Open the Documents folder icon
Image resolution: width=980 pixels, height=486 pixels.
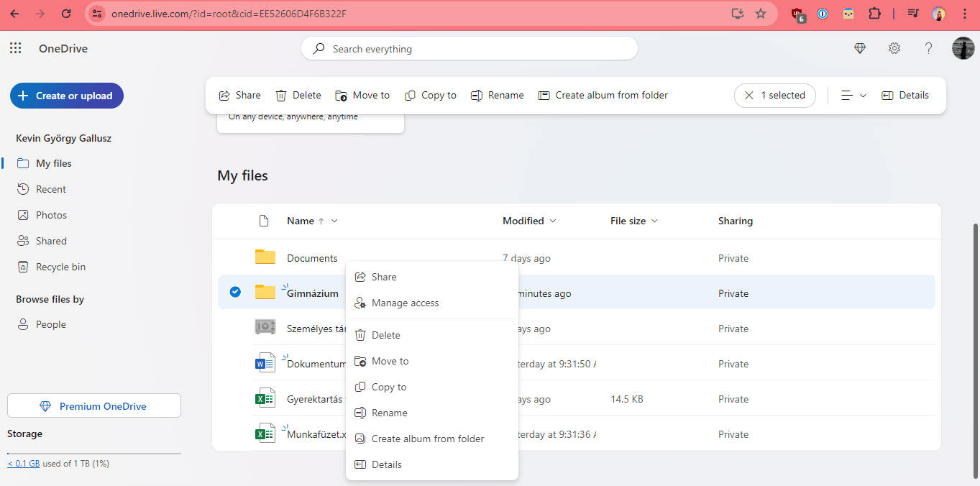click(x=265, y=257)
